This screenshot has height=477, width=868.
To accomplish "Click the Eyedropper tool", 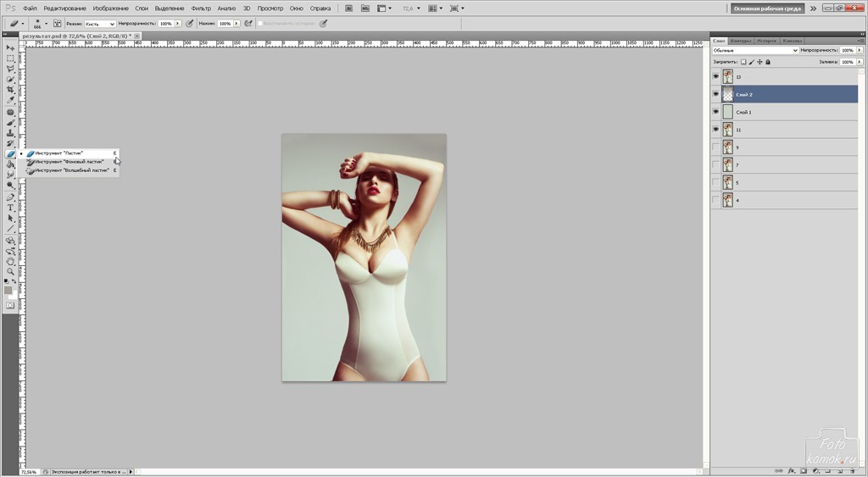I will click(10, 101).
